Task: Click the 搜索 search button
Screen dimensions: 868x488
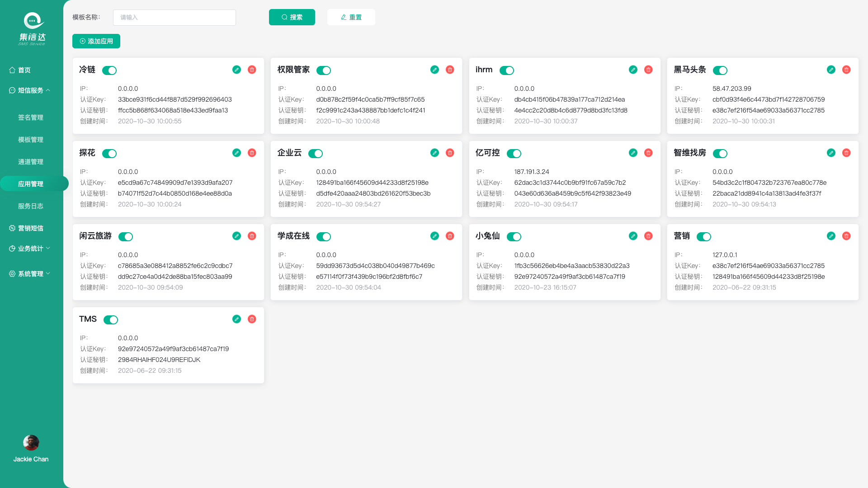Action: pos(292,17)
